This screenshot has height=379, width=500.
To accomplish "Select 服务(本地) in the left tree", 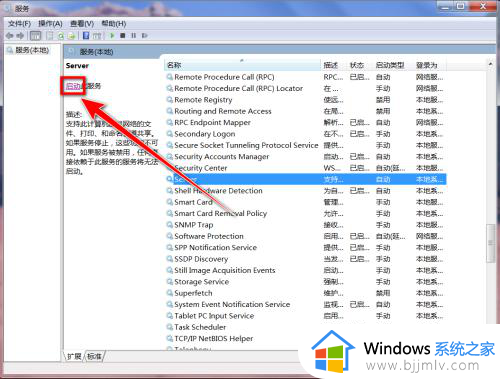I will (x=32, y=50).
